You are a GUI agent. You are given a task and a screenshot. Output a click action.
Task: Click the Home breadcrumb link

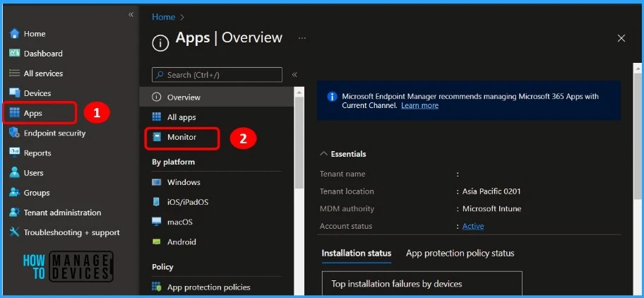tap(163, 17)
